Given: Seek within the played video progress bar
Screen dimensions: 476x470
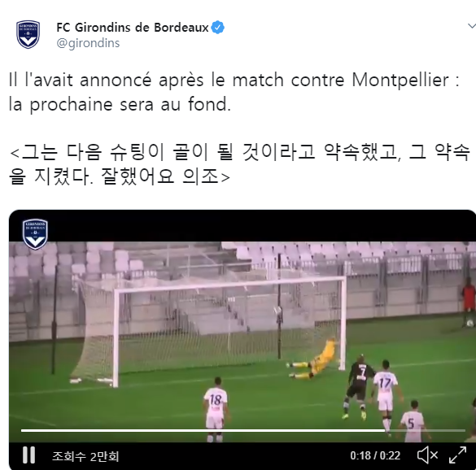Looking at the screenshot, I should (x=203, y=430).
